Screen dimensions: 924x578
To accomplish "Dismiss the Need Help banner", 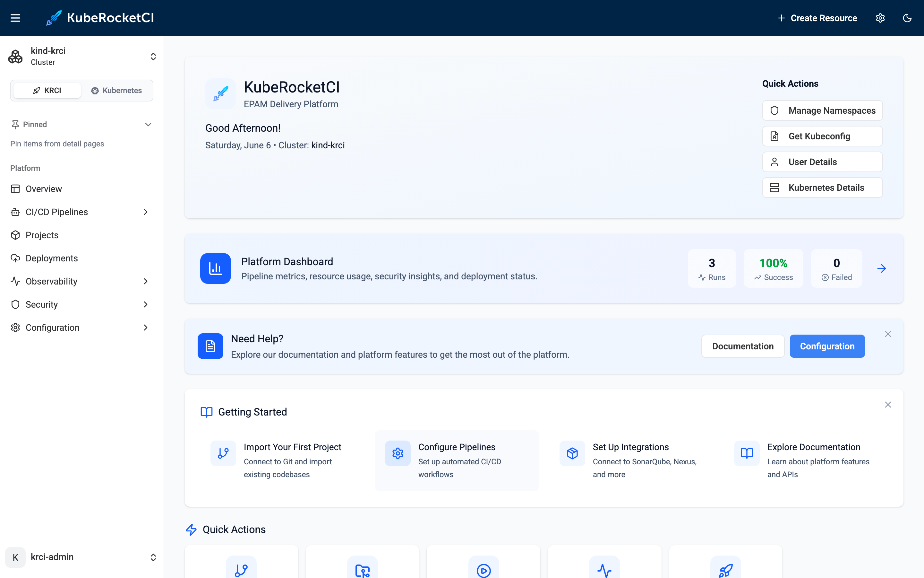I will 888,334.
